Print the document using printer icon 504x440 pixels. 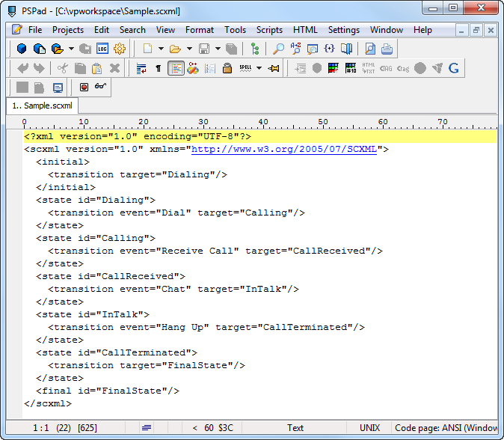pyautogui.click(x=387, y=49)
